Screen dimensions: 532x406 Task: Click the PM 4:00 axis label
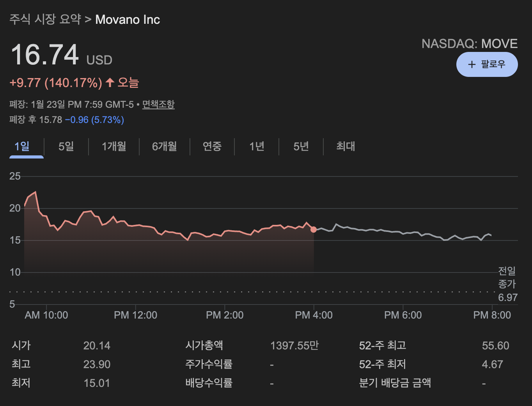click(314, 315)
